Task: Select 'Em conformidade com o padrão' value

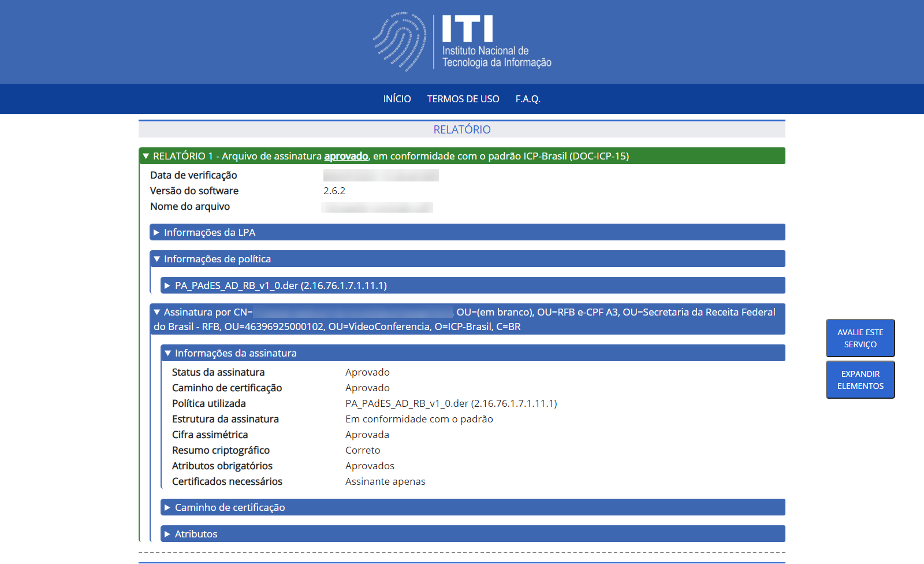Action: click(x=419, y=419)
